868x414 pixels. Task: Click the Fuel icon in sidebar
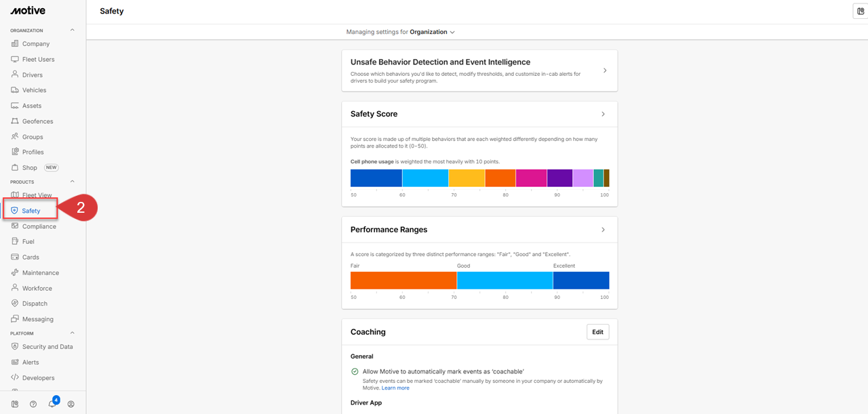tap(15, 241)
